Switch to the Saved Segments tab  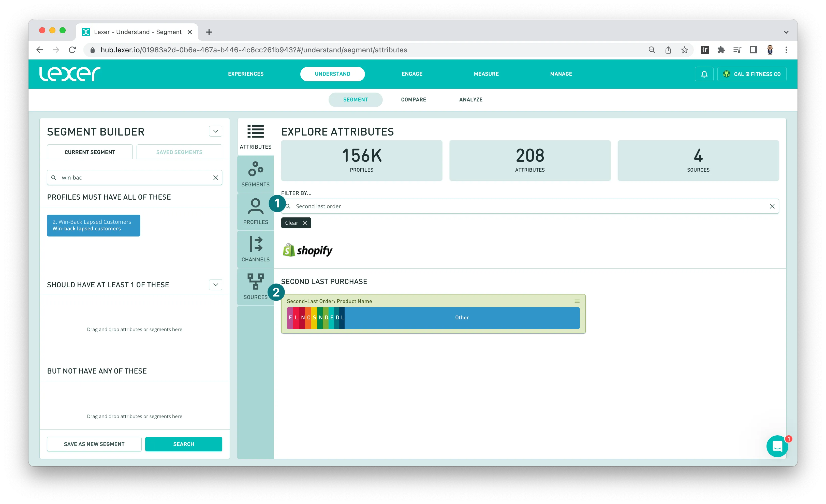[179, 152]
